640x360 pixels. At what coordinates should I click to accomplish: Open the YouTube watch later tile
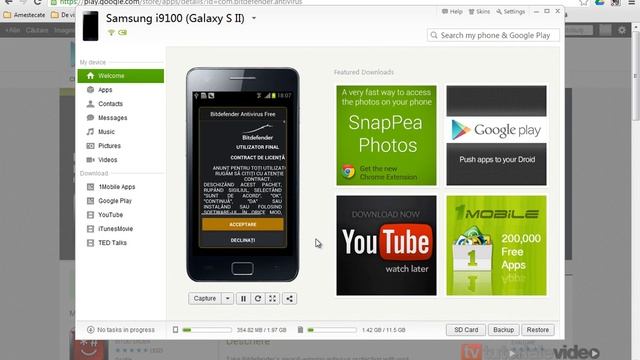[x=386, y=245]
